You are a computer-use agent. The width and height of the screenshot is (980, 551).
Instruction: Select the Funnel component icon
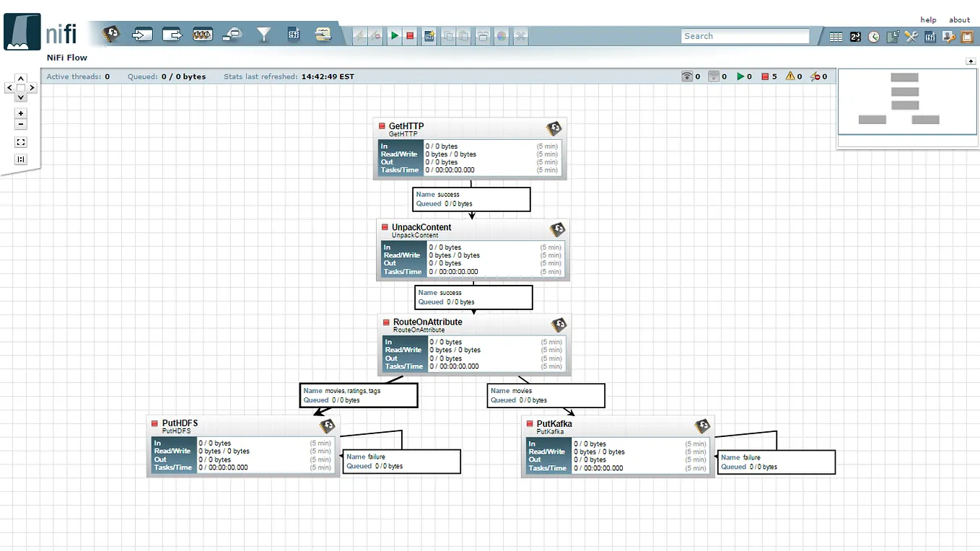coord(263,35)
